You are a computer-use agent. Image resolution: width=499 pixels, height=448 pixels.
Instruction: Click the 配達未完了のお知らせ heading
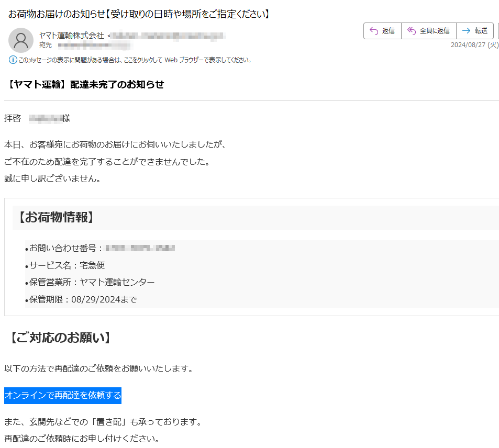point(86,84)
